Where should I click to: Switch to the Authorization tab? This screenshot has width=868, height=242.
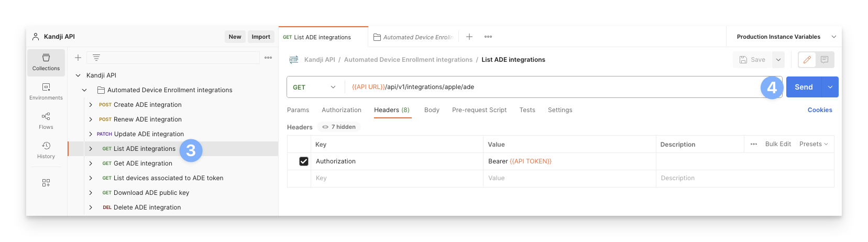point(342,110)
